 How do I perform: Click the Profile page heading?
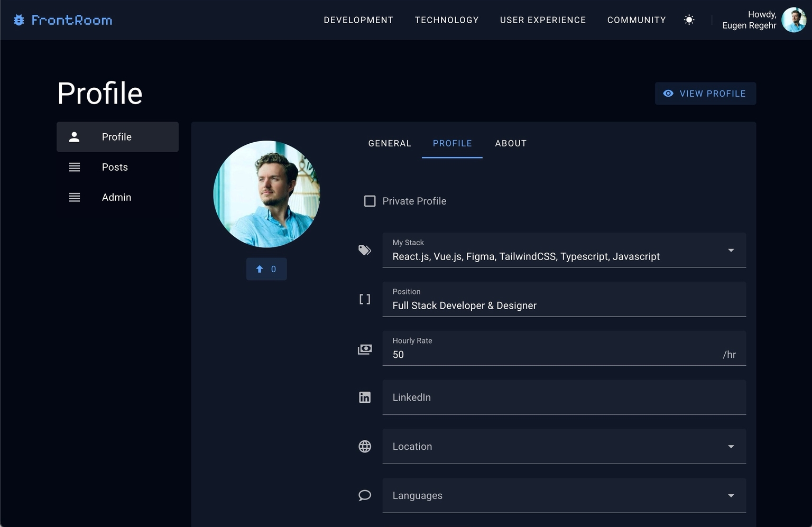[100, 94]
